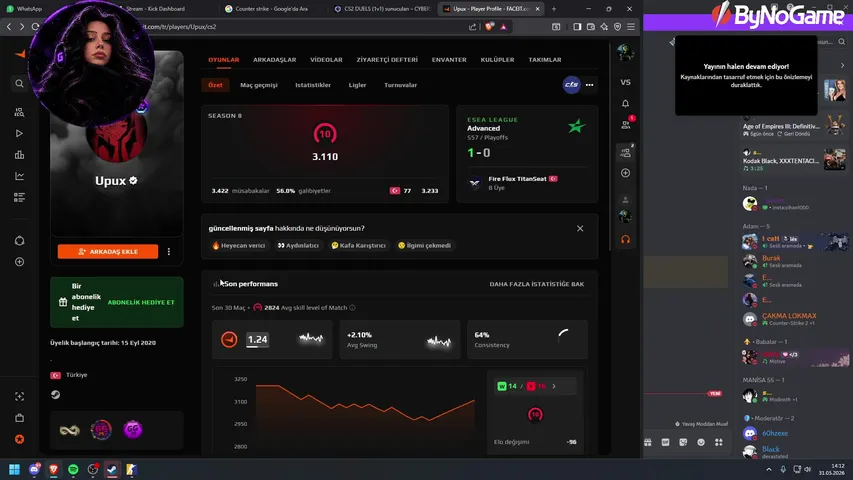Choose Aydınlatıcı feedback option
Screen dimensions: 853x480
298,245
